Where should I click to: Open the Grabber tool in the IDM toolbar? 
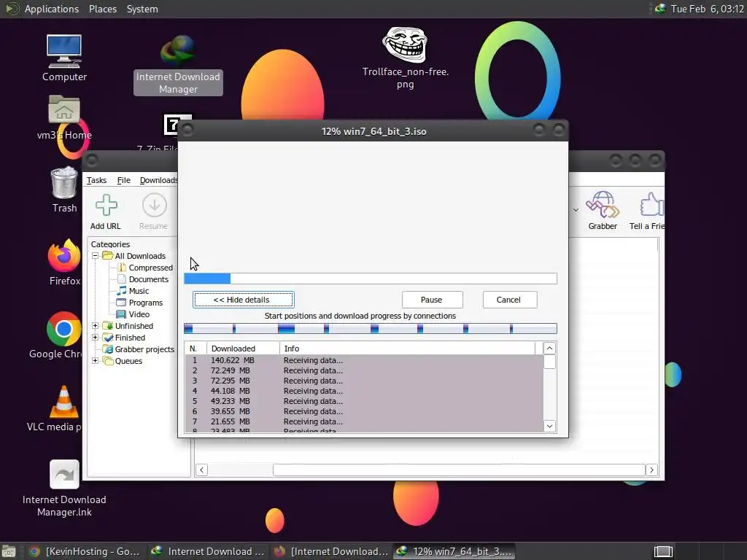(603, 211)
